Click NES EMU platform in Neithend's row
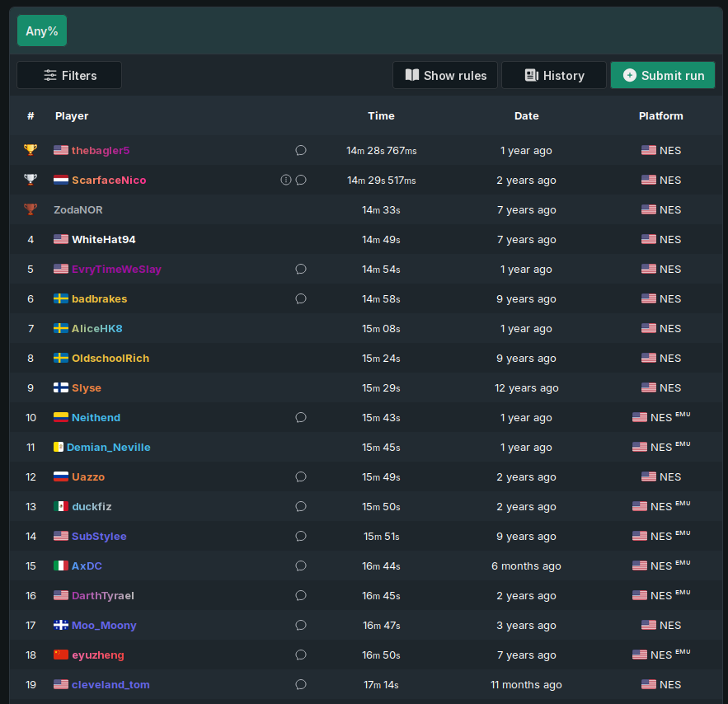This screenshot has width=728, height=704. [661, 417]
